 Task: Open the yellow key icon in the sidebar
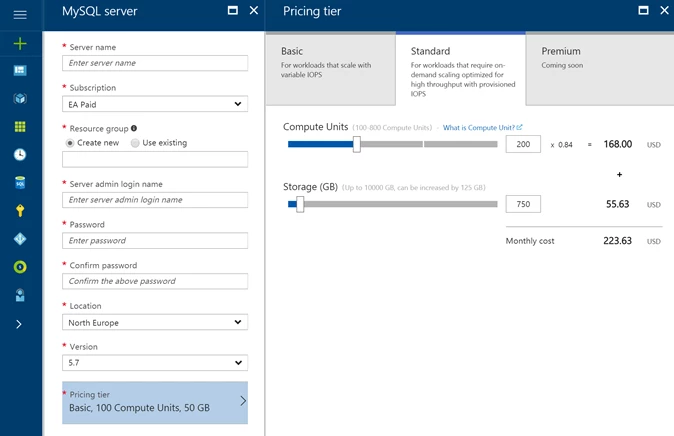[x=20, y=211]
